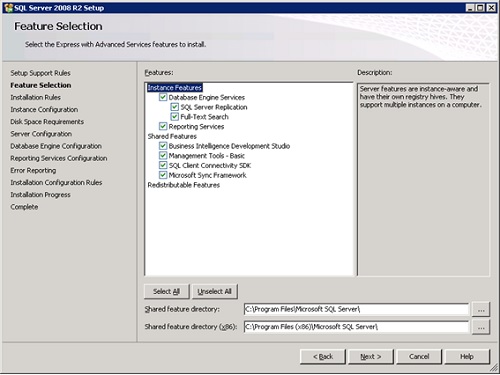This screenshot has width=500, height=375.
Task: Uncheck Reporting Services feature
Action: (163, 126)
